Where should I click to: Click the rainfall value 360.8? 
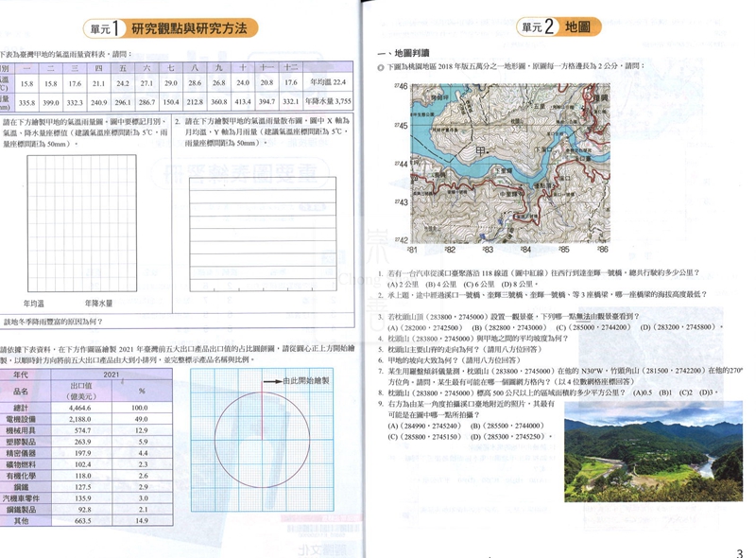[219, 102]
